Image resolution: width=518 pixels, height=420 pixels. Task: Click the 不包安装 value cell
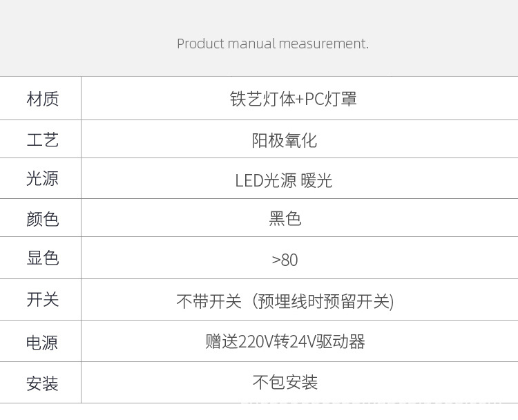(285, 382)
